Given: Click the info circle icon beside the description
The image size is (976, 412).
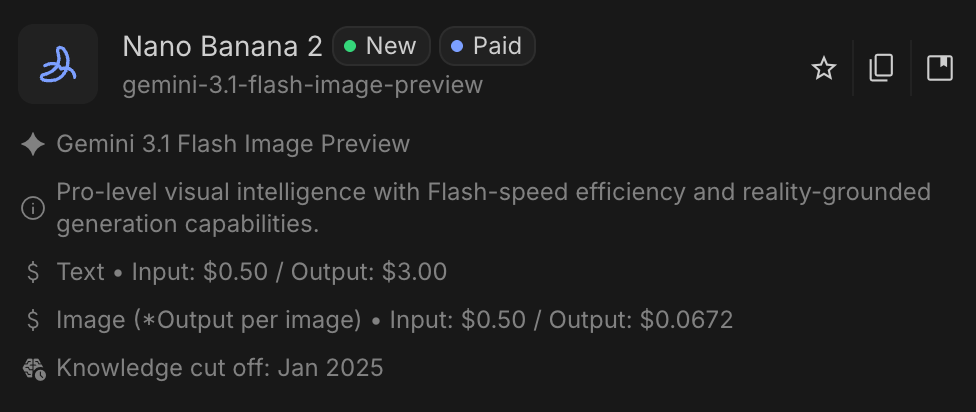Looking at the screenshot, I should tap(33, 208).
